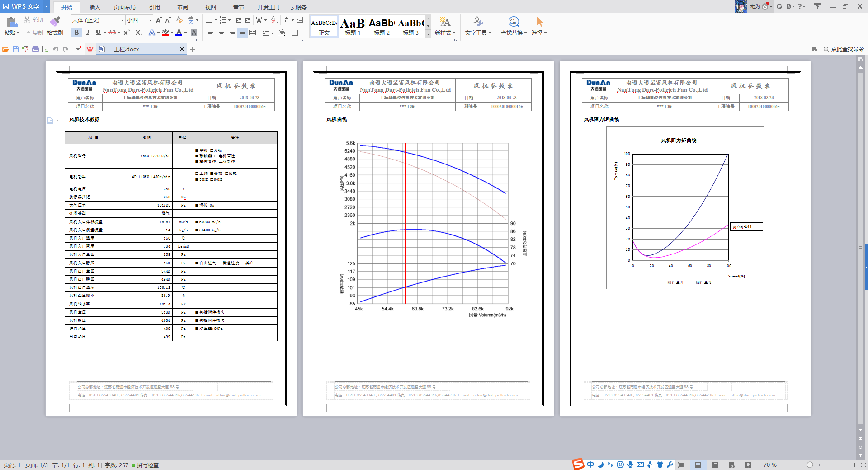Screen dimensions: 868x470
Task: Click the fullscreen view icon in status bar
Action: tap(681, 465)
